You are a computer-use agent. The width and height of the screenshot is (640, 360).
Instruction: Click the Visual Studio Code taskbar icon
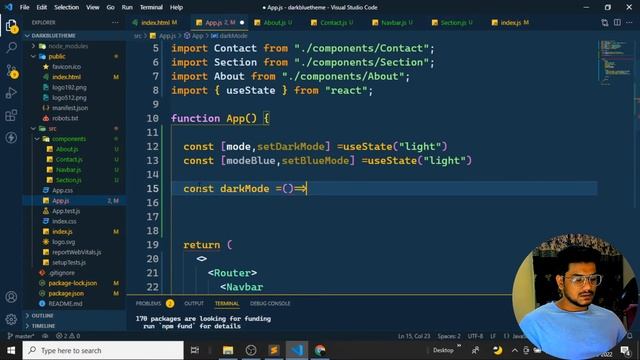pyautogui.click(x=297, y=350)
